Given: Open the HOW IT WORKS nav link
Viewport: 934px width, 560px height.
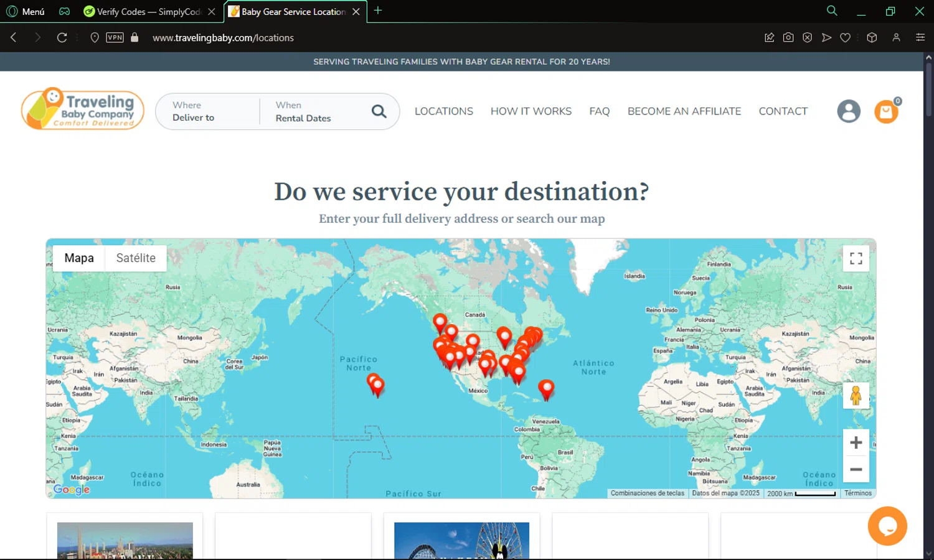Looking at the screenshot, I should point(531,111).
